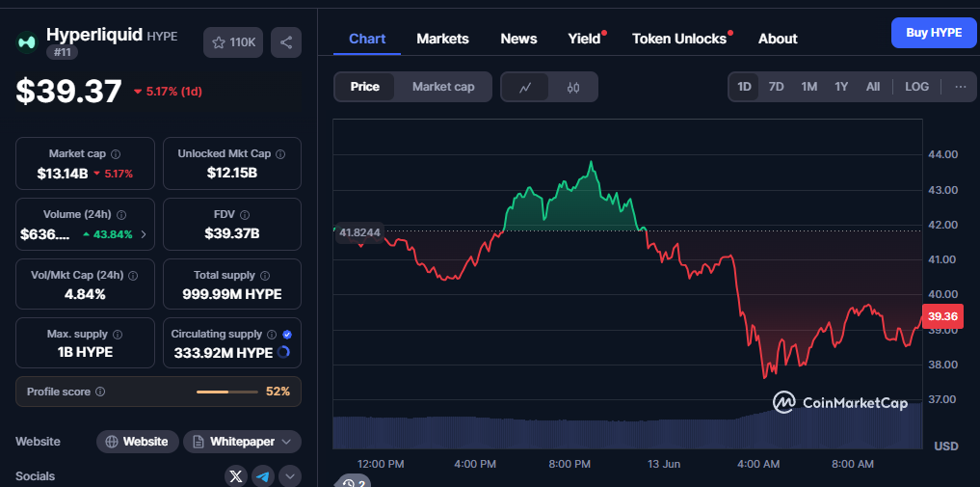Open FDV info icon
This screenshot has width=980, height=487.
(x=245, y=214)
